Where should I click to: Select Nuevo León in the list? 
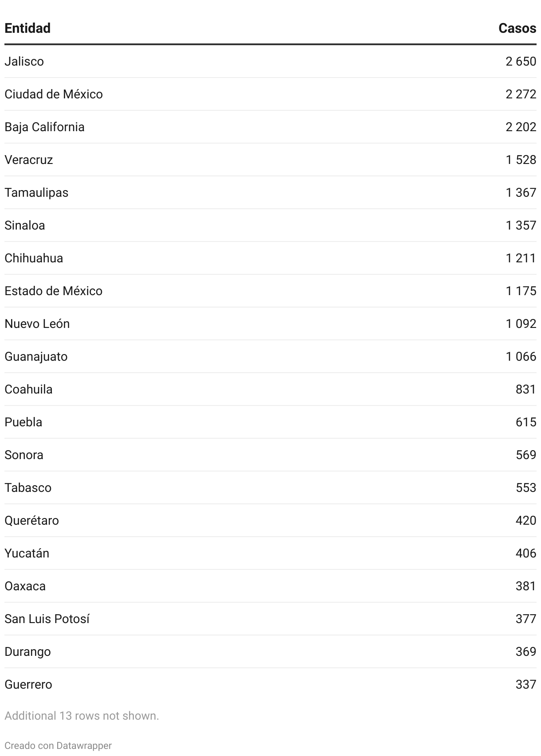click(x=37, y=324)
